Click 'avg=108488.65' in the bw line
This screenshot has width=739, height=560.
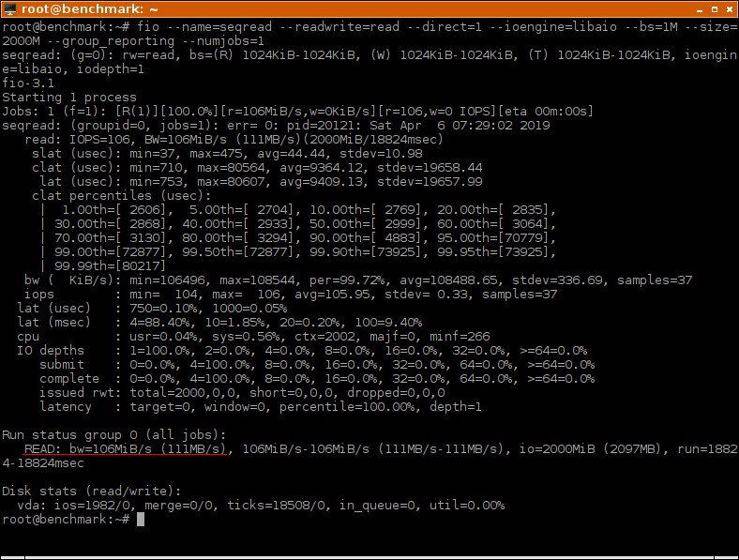(451, 280)
